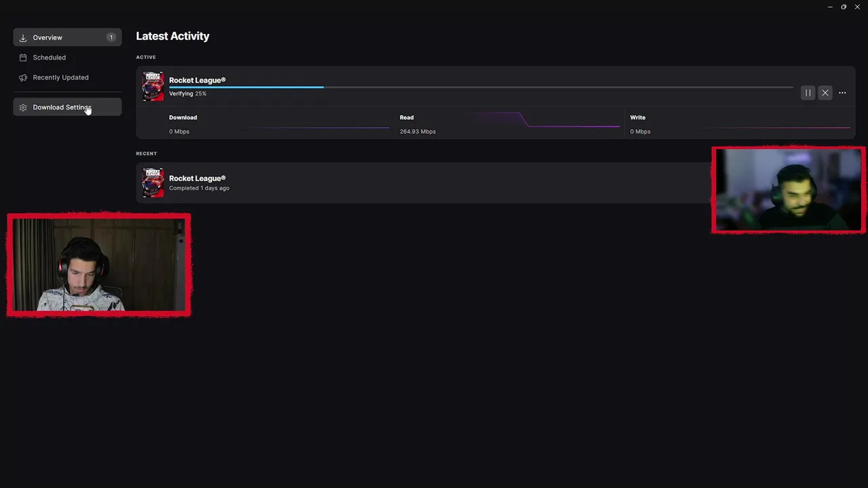Click the Read speed value 264.93 Mbps
Screen dimensions: 868x488
point(418,131)
